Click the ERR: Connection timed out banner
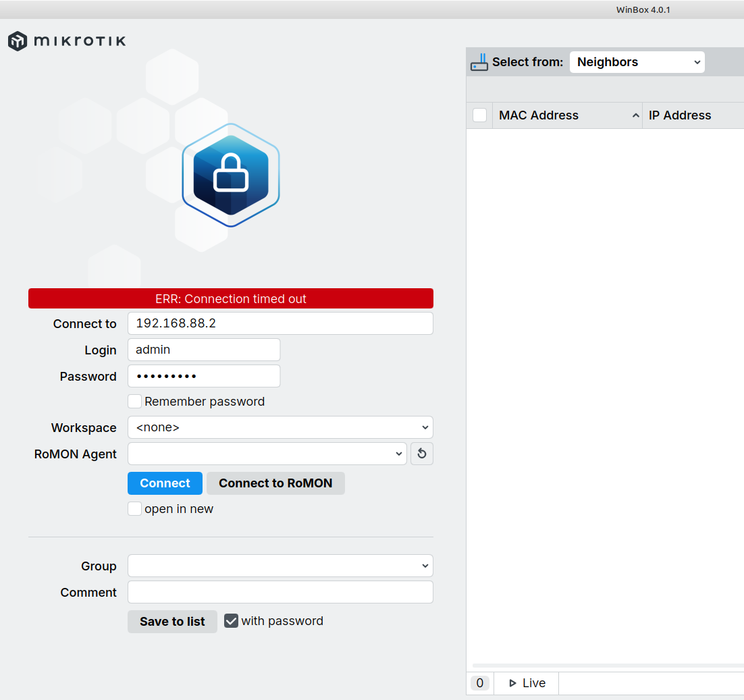The image size is (744, 700). click(231, 298)
